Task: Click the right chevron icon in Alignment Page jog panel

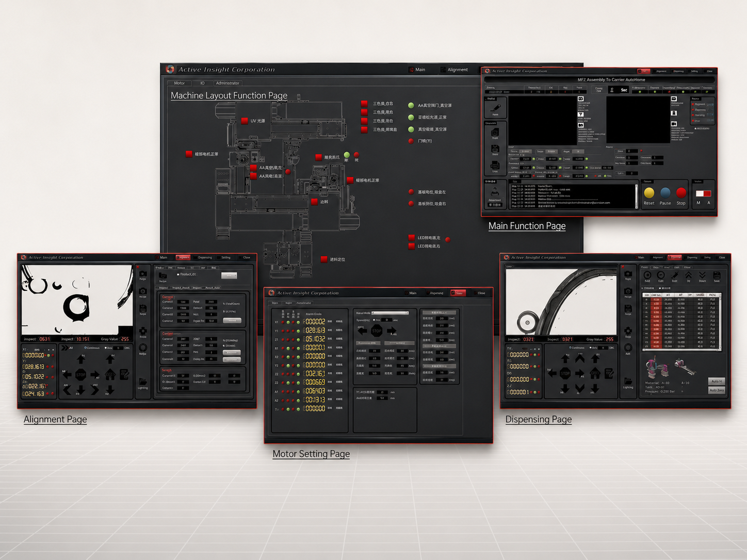Action: tap(95, 390)
